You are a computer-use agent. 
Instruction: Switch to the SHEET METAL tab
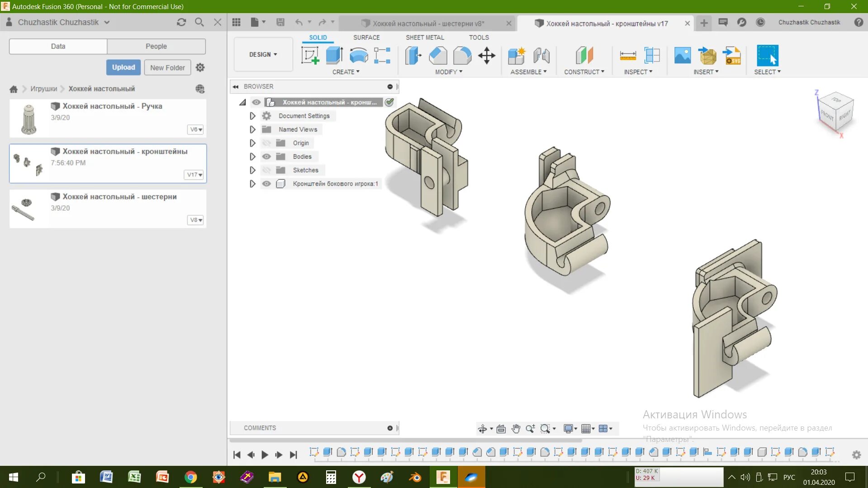[x=425, y=38]
